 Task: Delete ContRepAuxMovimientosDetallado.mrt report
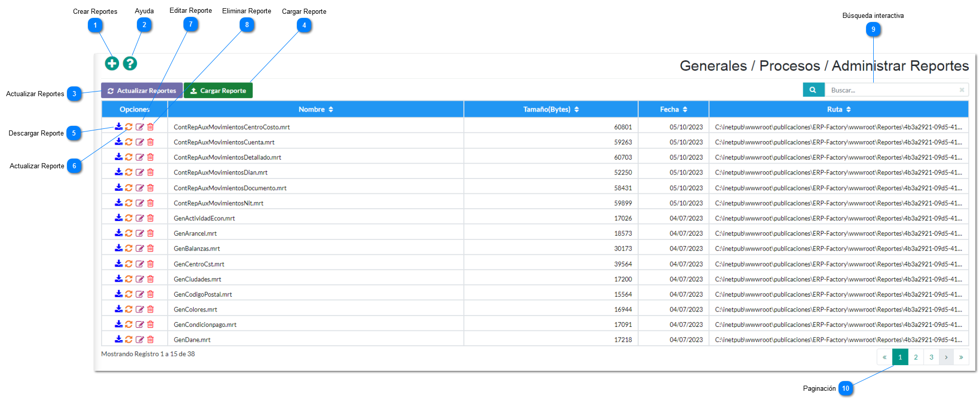(x=150, y=157)
